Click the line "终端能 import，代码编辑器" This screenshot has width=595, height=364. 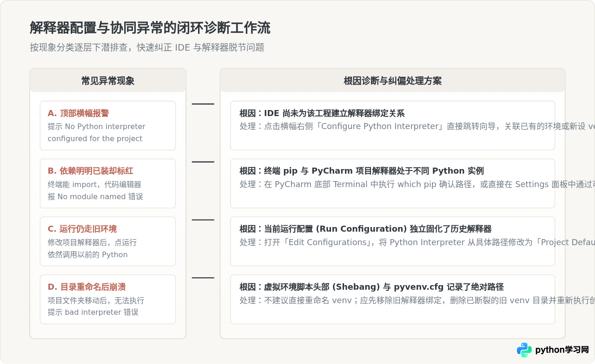point(94,184)
